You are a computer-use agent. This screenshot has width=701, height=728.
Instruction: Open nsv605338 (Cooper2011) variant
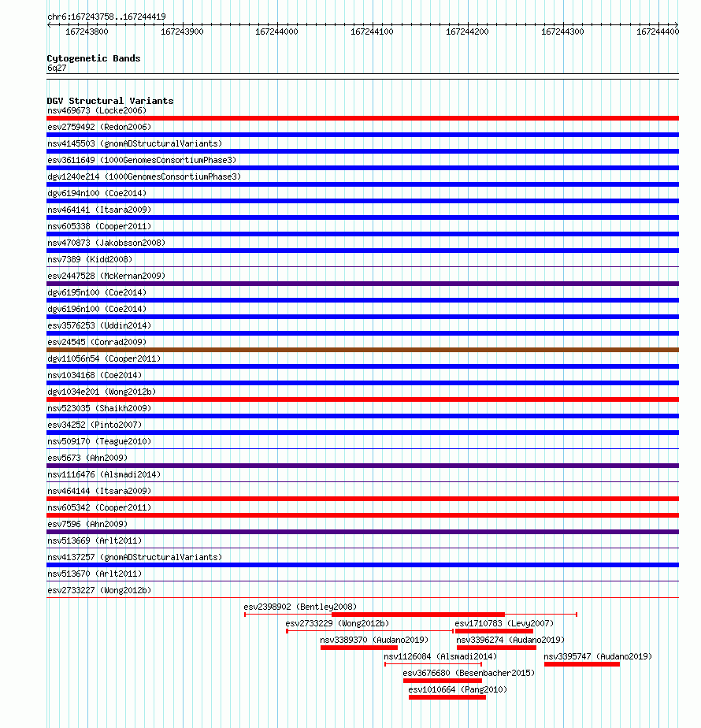coord(99,227)
